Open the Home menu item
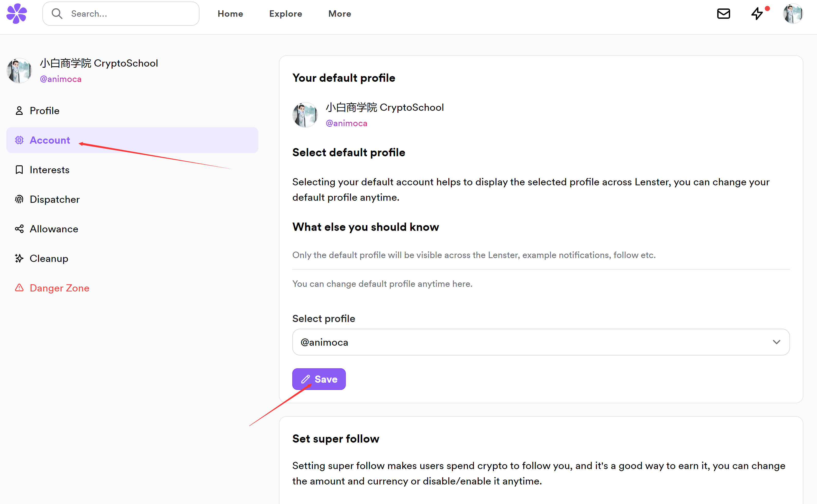Image resolution: width=817 pixels, height=504 pixels. (230, 14)
